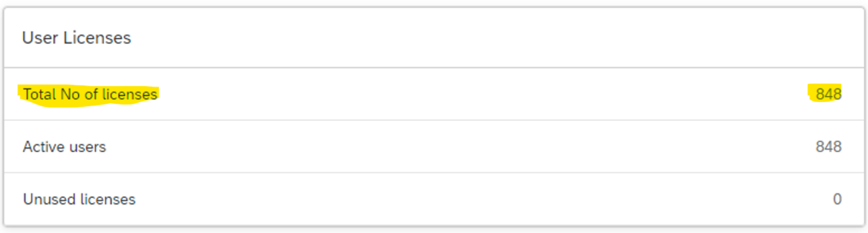Click the word Unused in Unused licenses
The image size is (868, 233).
[50, 199]
